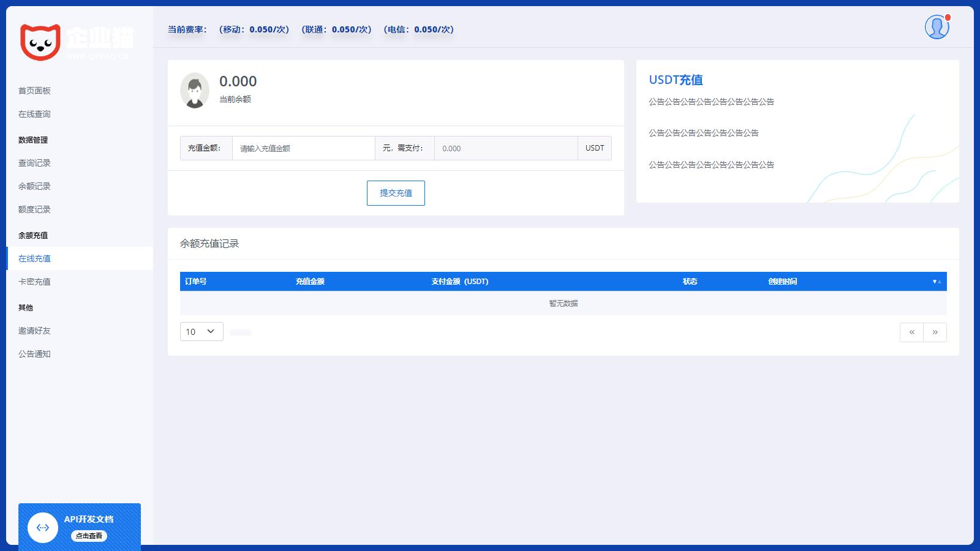The width and height of the screenshot is (980, 551).
Task: Open the page size dropdown showing 10
Action: 202,331
